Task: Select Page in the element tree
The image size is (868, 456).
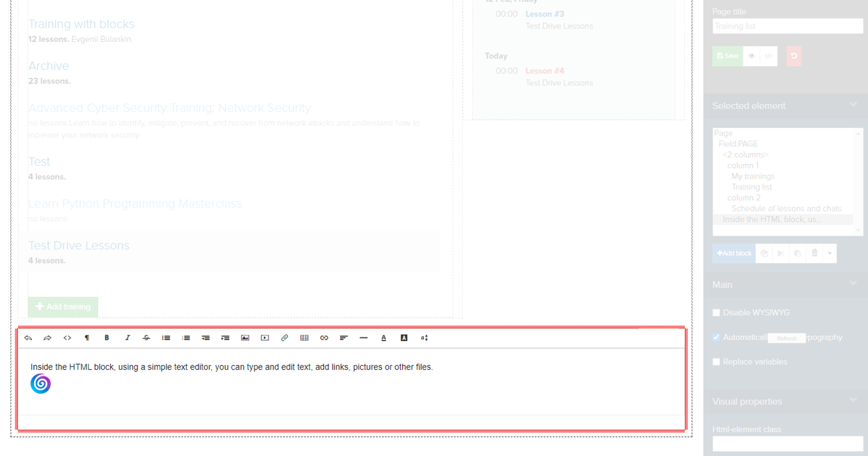Action: click(723, 133)
